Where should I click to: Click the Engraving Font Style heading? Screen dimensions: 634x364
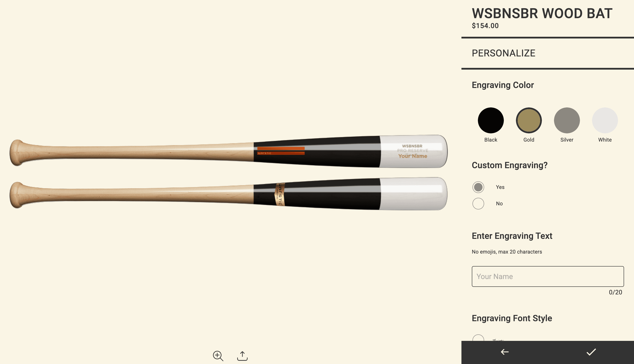[x=512, y=318]
